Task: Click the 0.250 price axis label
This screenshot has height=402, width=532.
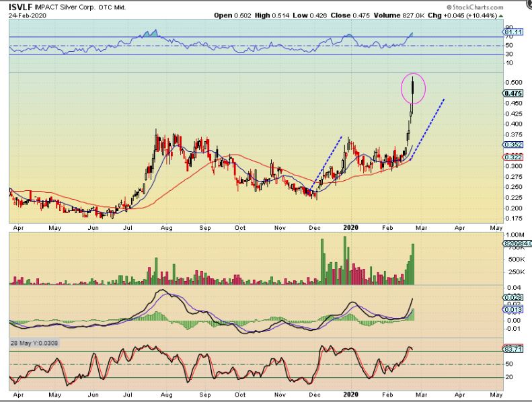Action: (x=514, y=187)
